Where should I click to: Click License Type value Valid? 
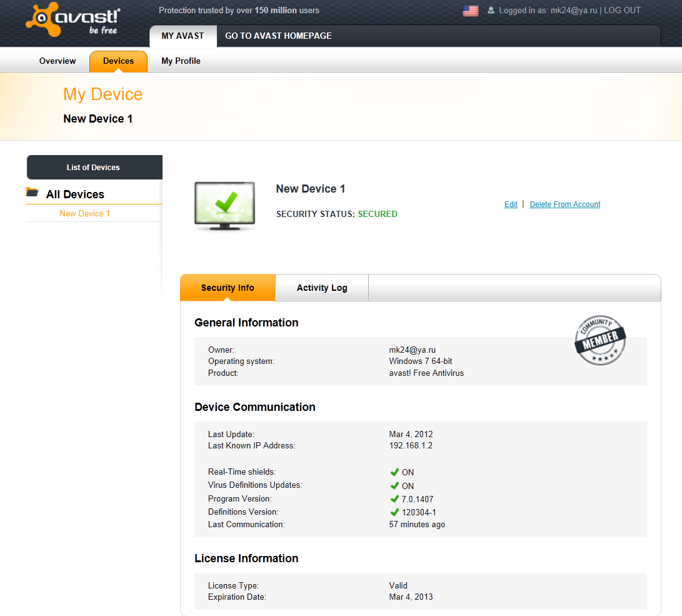[x=398, y=585]
